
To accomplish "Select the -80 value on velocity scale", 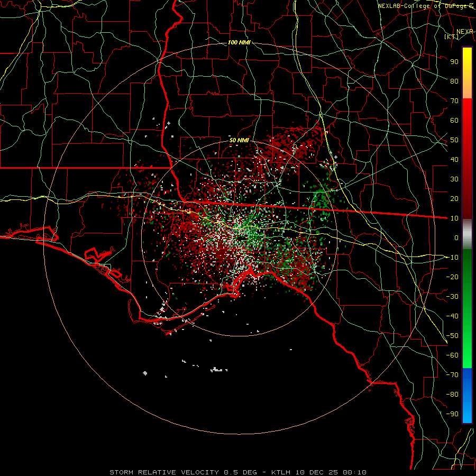I will (452, 395).
